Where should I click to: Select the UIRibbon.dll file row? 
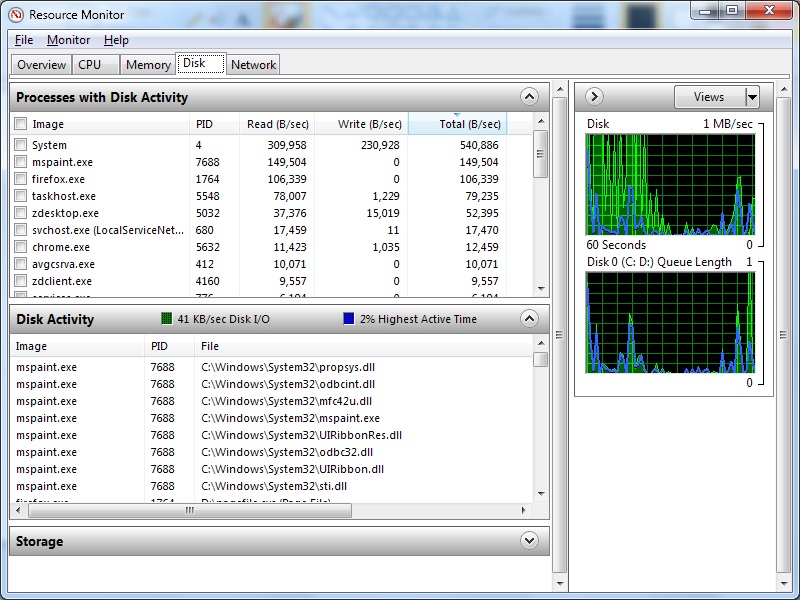pos(271,469)
